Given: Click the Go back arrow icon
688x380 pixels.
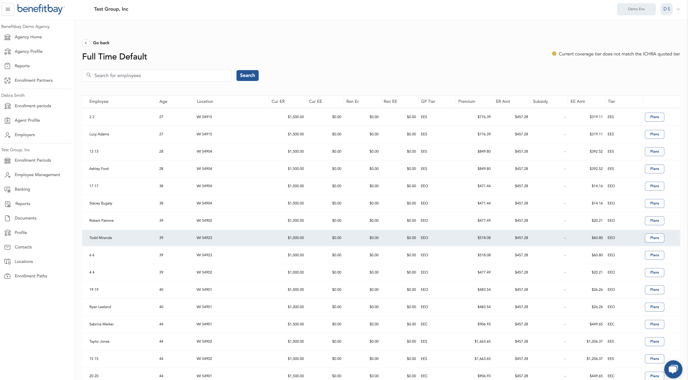Looking at the screenshot, I should (x=86, y=43).
